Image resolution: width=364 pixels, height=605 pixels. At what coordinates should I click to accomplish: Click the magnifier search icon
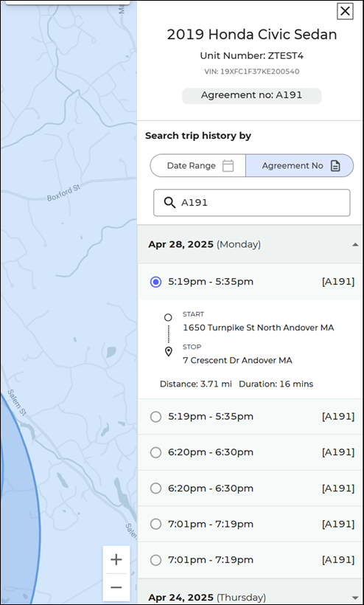click(169, 202)
